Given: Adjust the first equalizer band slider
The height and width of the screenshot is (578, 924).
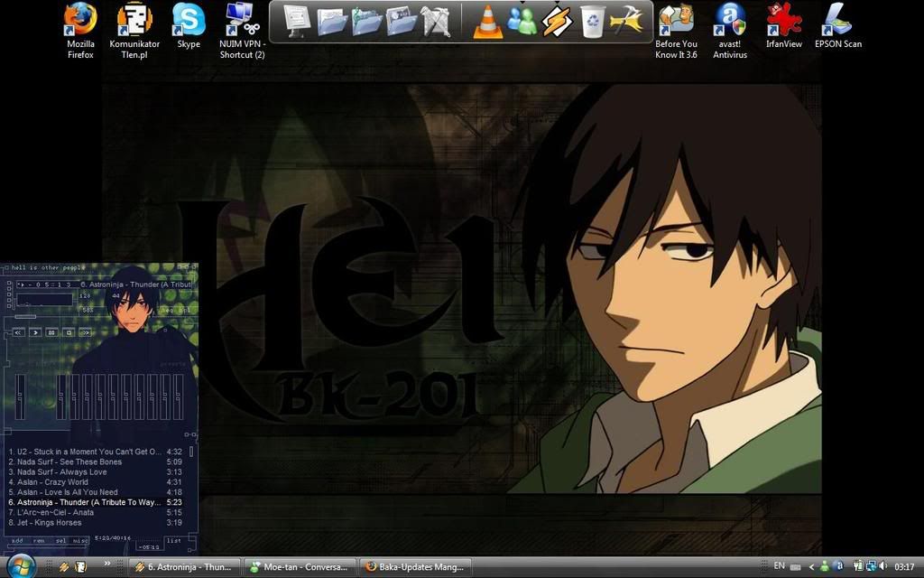Looking at the screenshot, I should click(60, 396).
